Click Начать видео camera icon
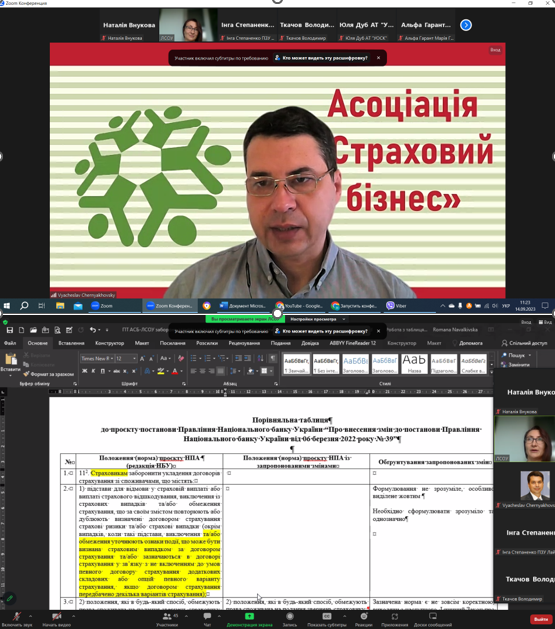Image resolution: width=555 pixels, height=629 pixels. [57, 617]
